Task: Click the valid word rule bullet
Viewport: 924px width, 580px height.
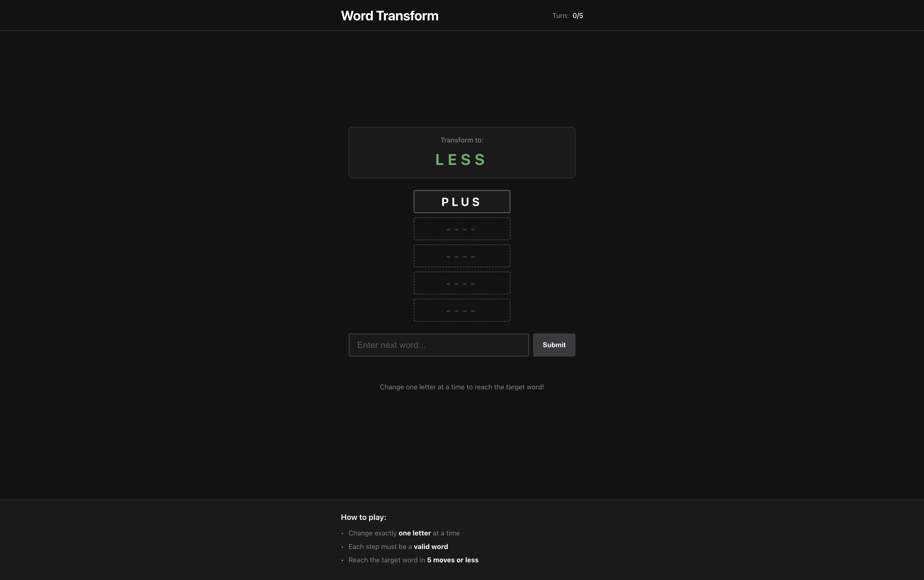Action: tap(398, 546)
